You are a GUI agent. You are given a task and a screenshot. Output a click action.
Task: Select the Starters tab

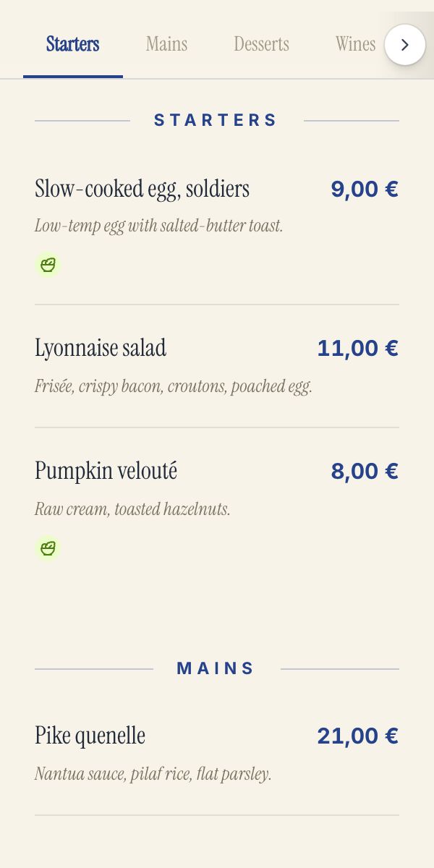tap(73, 44)
